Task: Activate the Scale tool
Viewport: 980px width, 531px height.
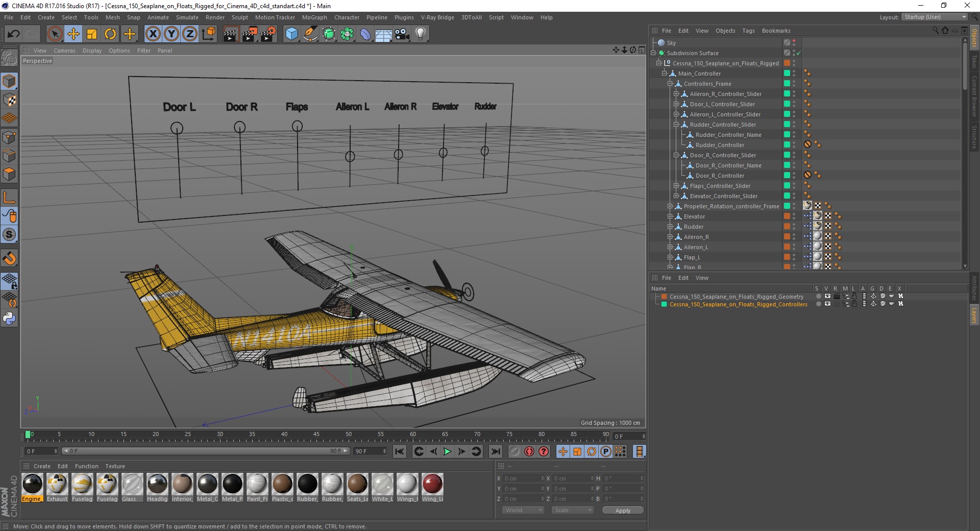Action: pyautogui.click(x=92, y=34)
